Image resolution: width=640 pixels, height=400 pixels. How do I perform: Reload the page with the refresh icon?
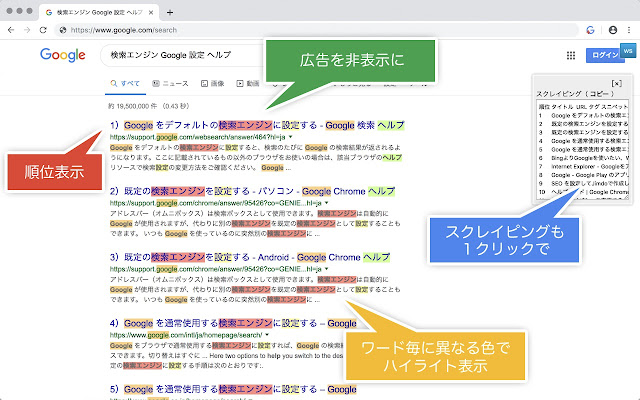coord(43,30)
